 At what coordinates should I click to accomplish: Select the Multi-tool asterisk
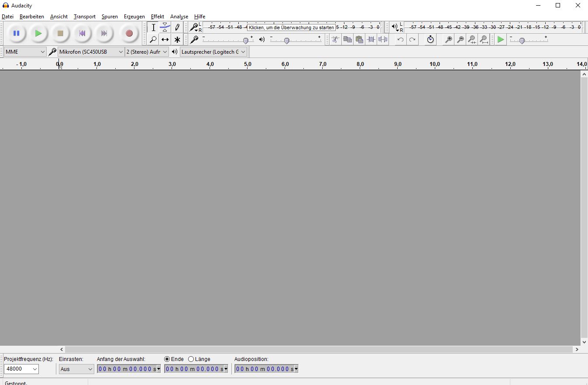[x=177, y=40]
